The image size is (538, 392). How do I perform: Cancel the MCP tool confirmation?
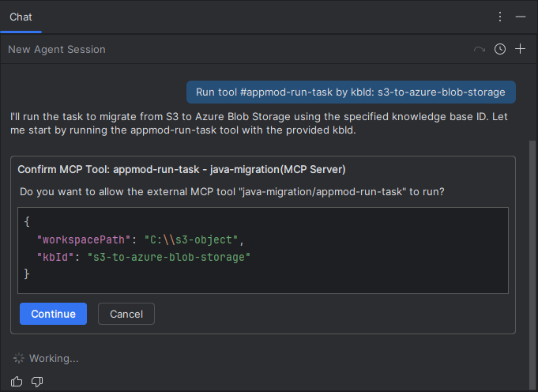tap(126, 314)
